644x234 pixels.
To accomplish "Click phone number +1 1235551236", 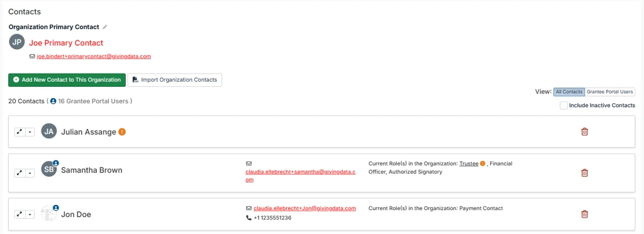I will (272, 218).
